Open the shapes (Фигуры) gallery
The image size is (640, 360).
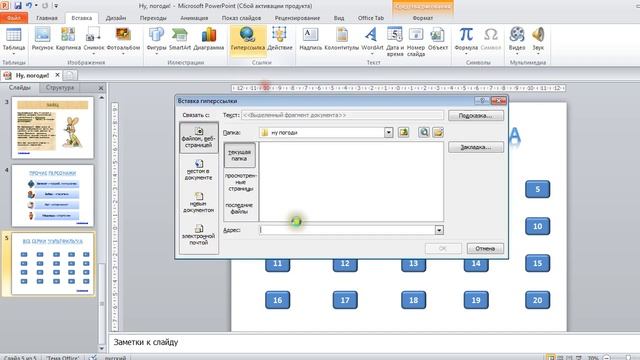tap(156, 40)
